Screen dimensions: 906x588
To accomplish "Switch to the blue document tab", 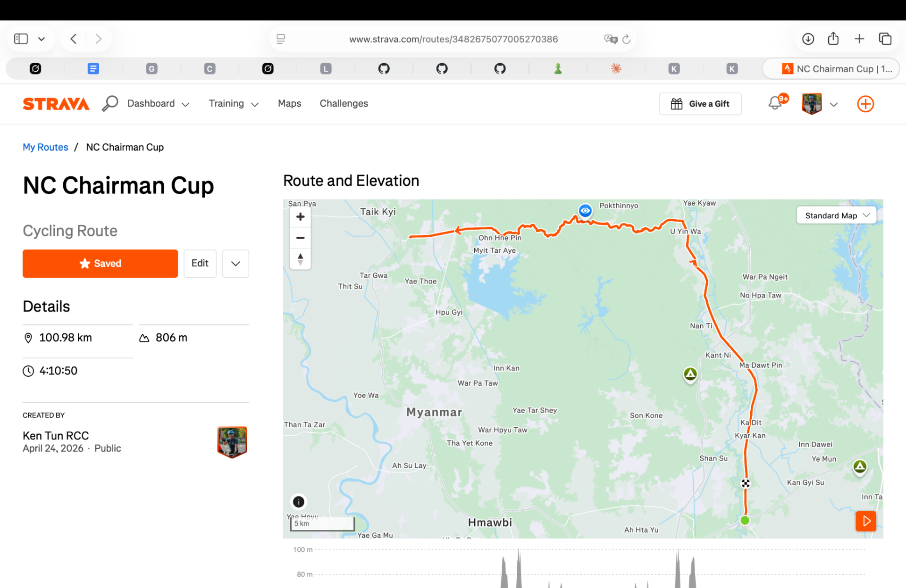I will coord(93,69).
